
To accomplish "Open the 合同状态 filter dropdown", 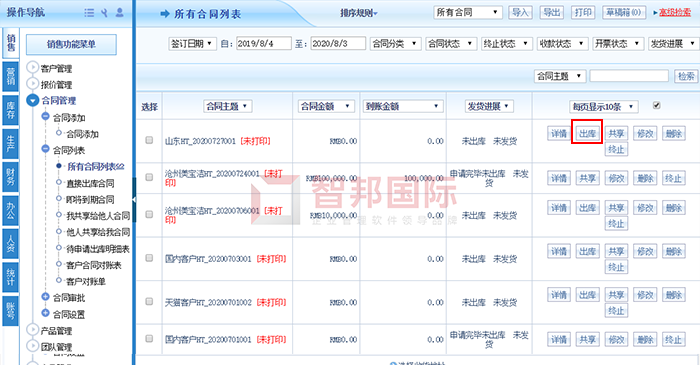I will 451,43.
